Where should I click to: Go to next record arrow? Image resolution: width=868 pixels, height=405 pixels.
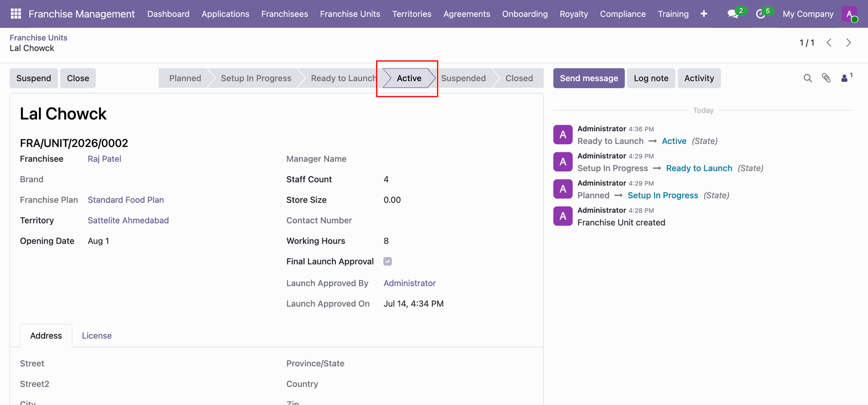coord(849,43)
